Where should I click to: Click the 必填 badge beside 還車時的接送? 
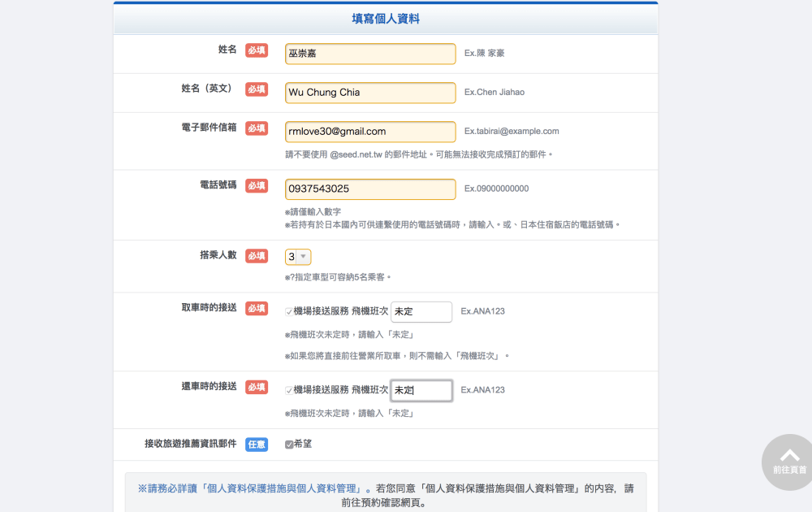click(x=257, y=387)
